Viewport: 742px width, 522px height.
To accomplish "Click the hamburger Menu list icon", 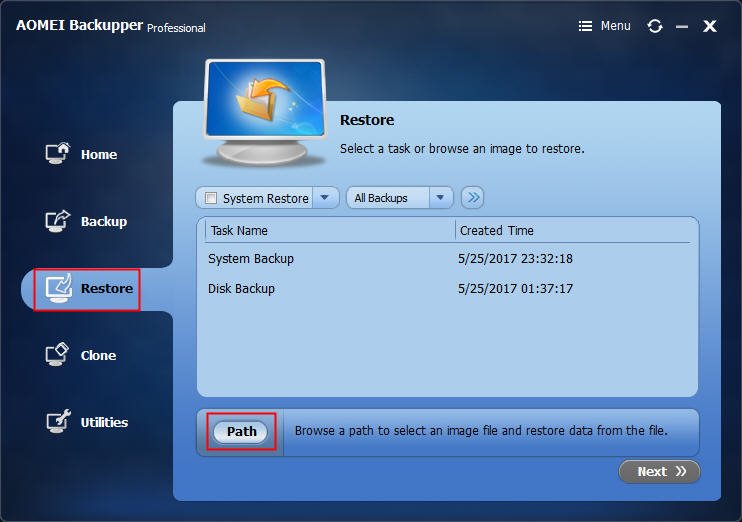I will click(x=585, y=26).
